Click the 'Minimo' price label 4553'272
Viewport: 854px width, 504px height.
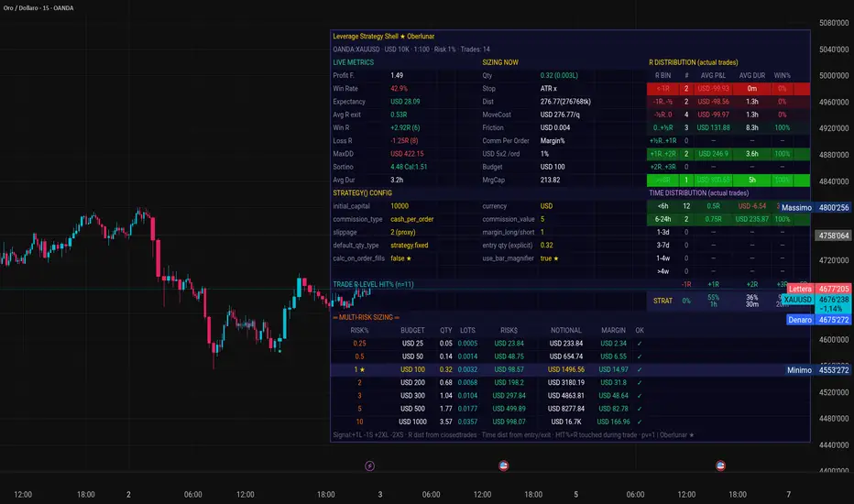pyautogui.click(x=817, y=370)
